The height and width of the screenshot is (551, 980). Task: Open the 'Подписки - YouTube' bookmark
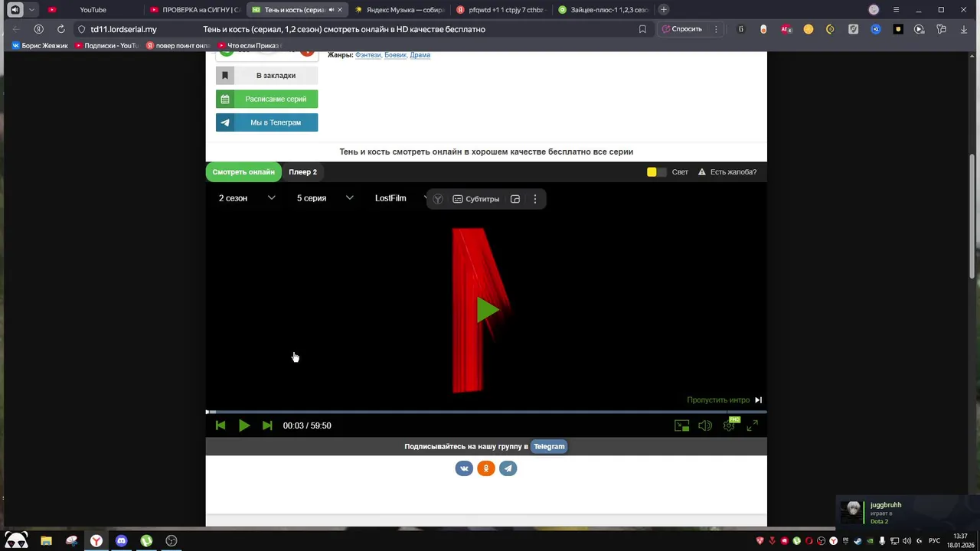[x=106, y=46]
